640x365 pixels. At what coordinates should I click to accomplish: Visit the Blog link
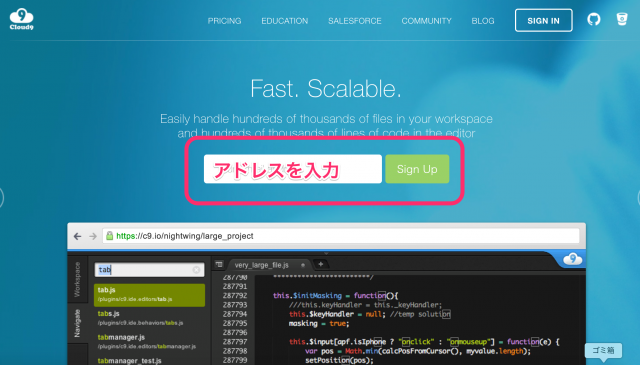coord(483,21)
